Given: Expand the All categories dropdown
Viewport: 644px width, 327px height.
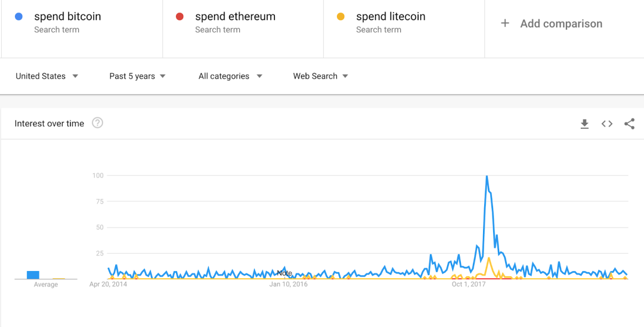Looking at the screenshot, I should 230,76.
